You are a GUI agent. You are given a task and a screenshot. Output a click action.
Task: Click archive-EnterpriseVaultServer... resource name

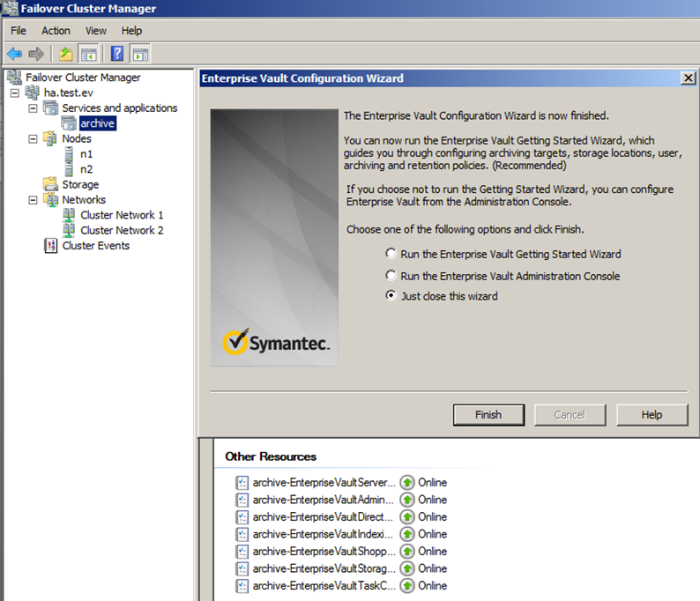tap(324, 483)
